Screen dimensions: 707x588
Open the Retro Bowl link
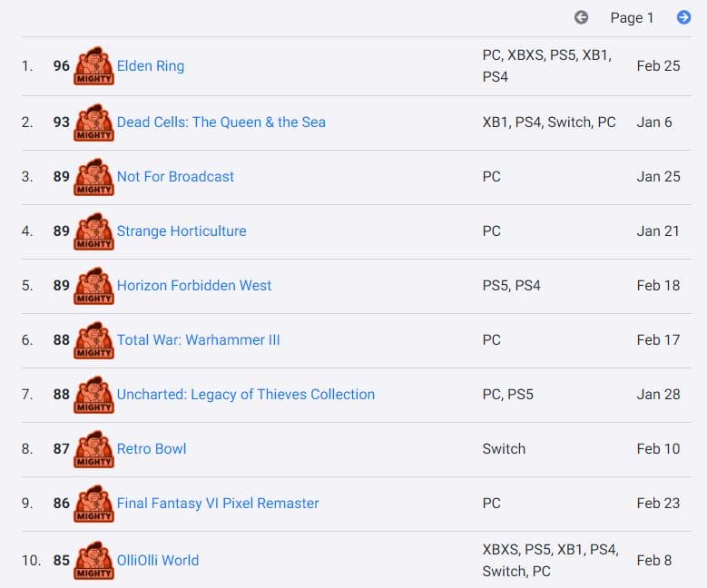click(x=152, y=449)
